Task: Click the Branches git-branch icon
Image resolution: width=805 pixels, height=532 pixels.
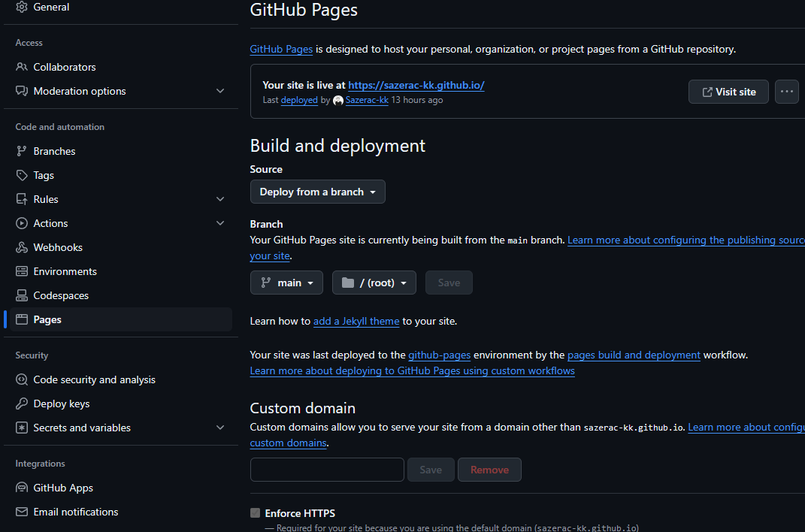Action: (x=22, y=151)
